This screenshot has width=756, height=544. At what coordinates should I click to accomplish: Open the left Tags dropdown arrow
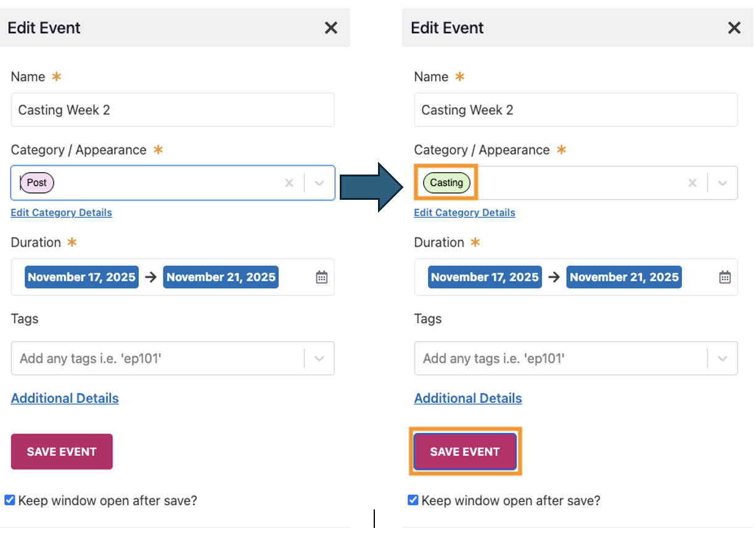[x=319, y=358]
